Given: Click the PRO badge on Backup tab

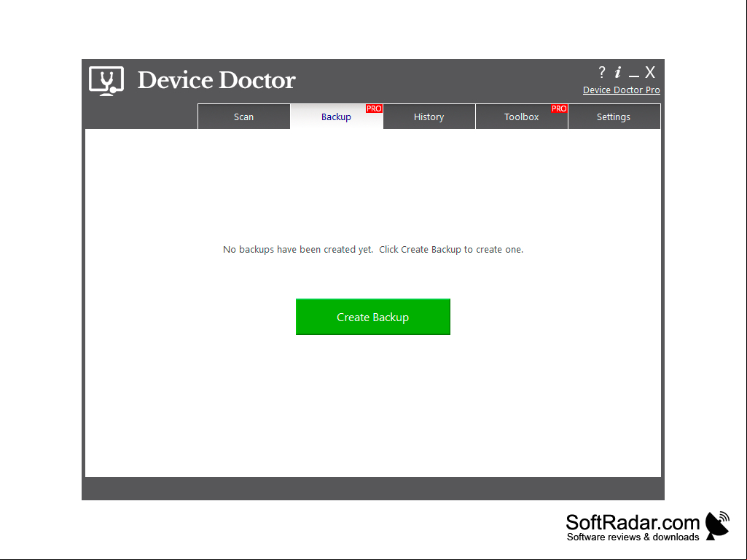Looking at the screenshot, I should coord(374,109).
